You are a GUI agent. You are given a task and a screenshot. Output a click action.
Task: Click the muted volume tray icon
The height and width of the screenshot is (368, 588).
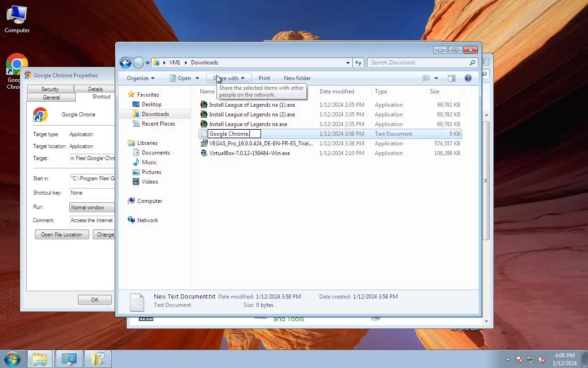click(542, 359)
